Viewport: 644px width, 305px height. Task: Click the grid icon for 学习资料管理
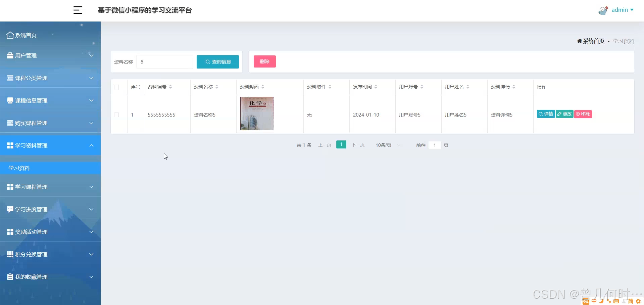pos(10,145)
